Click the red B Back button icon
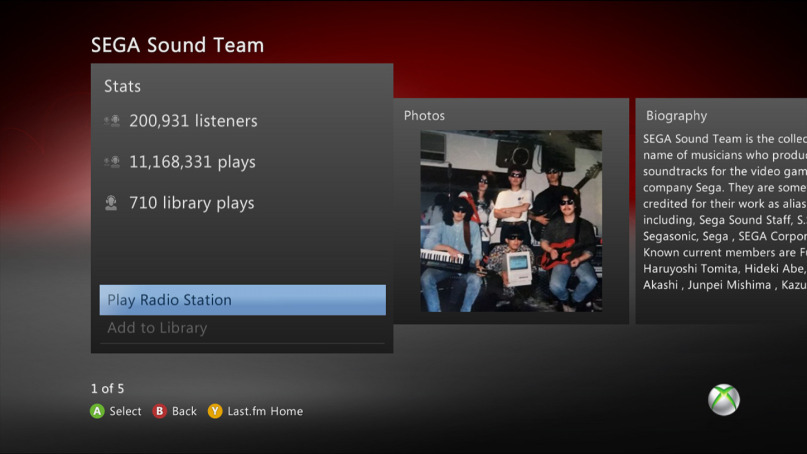This screenshot has width=807, height=454. tap(160, 411)
